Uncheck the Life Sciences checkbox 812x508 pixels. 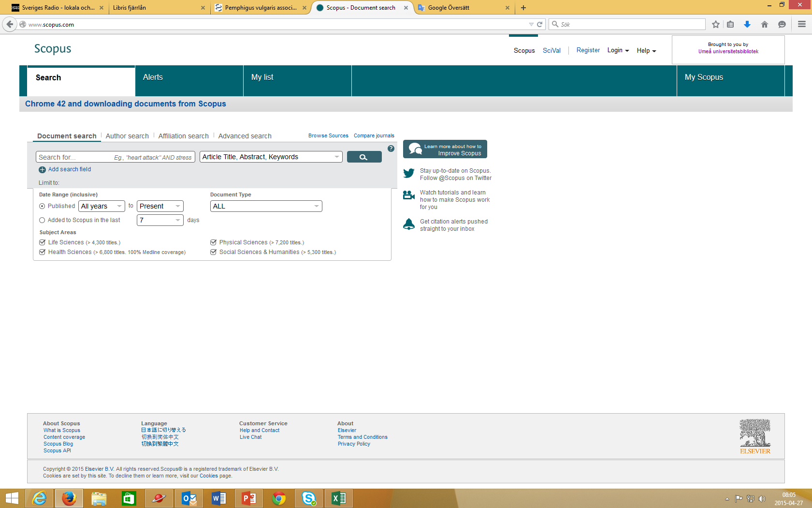[43, 242]
